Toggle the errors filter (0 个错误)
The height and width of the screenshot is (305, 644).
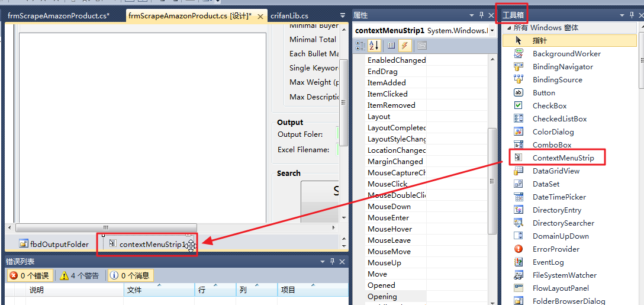click(30, 275)
